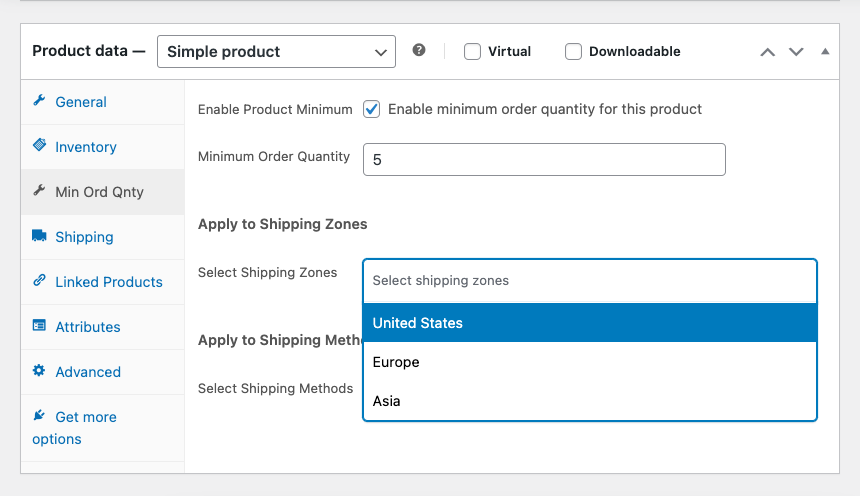The height and width of the screenshot is (496, 860).
Task: Move the Product data panel down
Action: coord(796,51)
